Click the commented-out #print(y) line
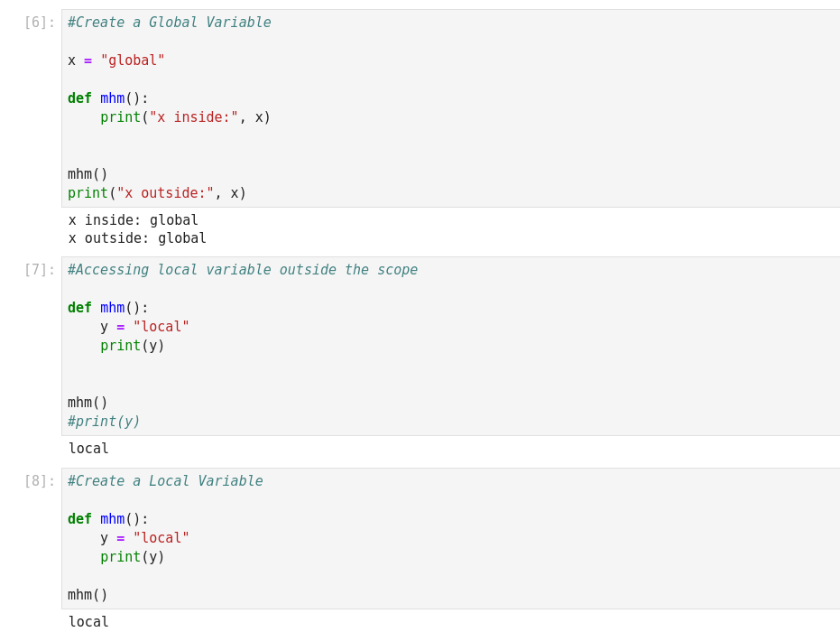 pos(104,422)
